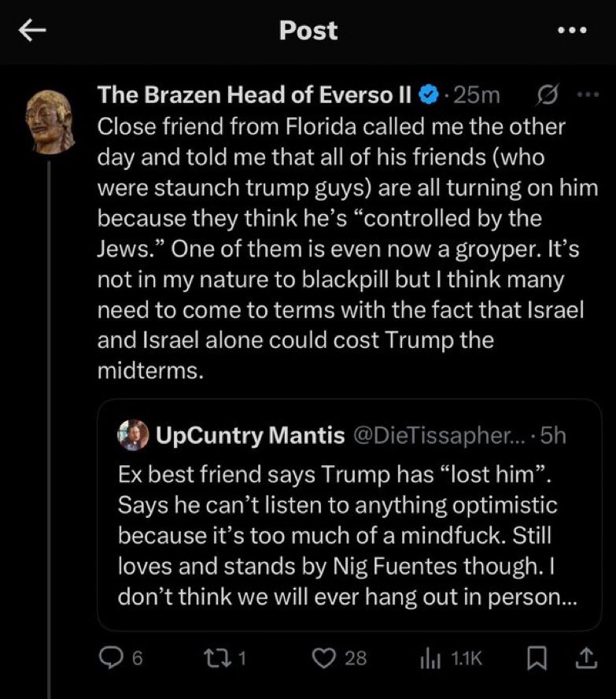Click the 25m post timestamp
This screenshot has width=616, height=699.
478,96
